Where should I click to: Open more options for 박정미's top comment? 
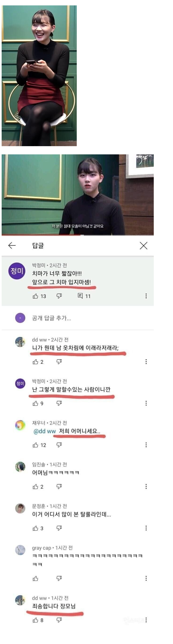(146, 296)
